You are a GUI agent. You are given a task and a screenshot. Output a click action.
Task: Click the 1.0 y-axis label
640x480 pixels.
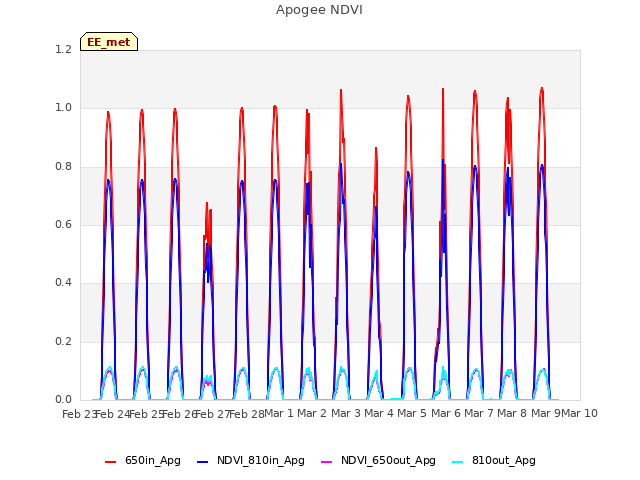click(x=63, y=108)
